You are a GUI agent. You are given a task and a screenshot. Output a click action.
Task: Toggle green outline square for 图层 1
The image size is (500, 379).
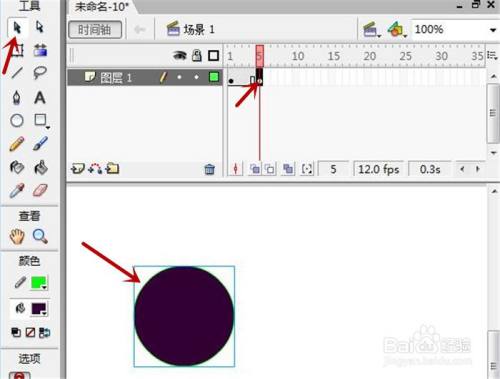click(x=213, y=77)
